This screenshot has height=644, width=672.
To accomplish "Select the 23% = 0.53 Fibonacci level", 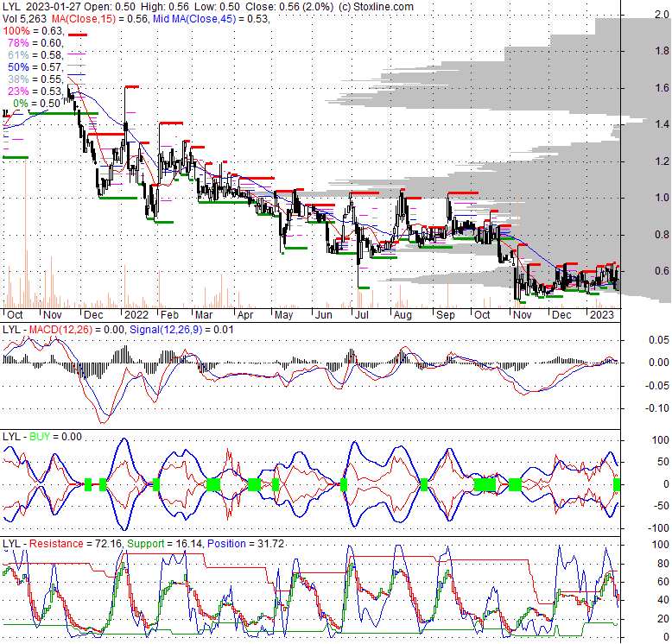I will point(35,91).
